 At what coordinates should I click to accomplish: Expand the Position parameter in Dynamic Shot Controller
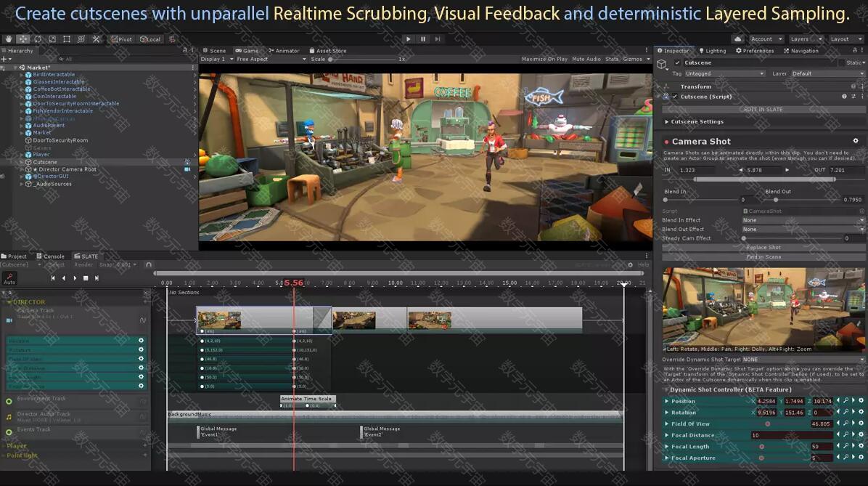click(x=666, y=401)
